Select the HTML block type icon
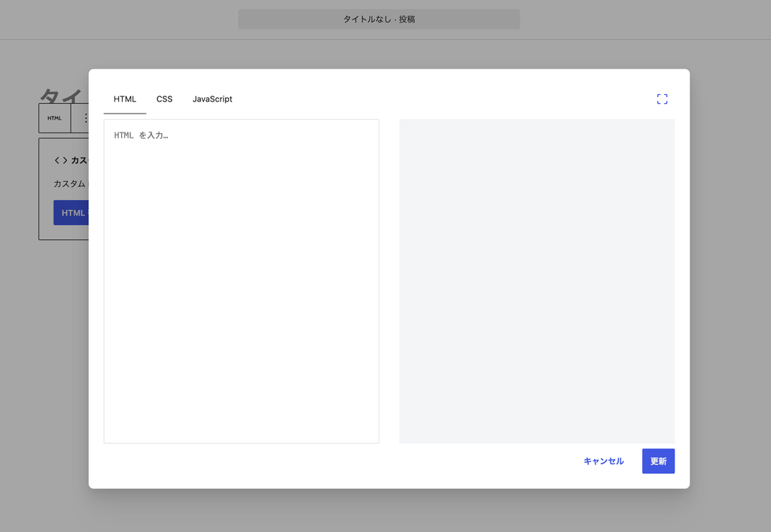The image size is (771, 532). click(x=54, y=118)
